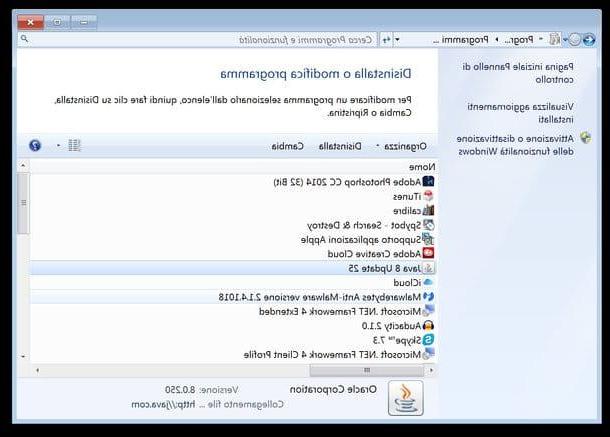Click the http://java.com link text in details
610x437 pixels.
pos(163,405)
